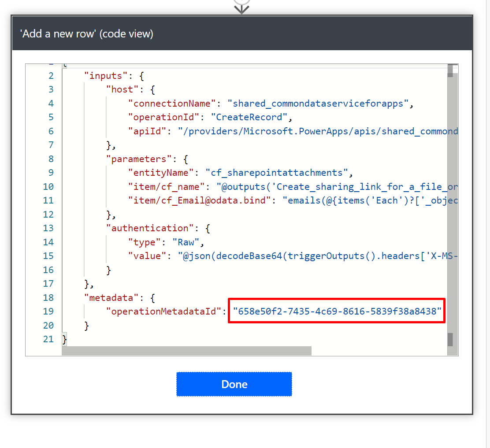Click the apiId path value on line 6

tap(317, 131)
